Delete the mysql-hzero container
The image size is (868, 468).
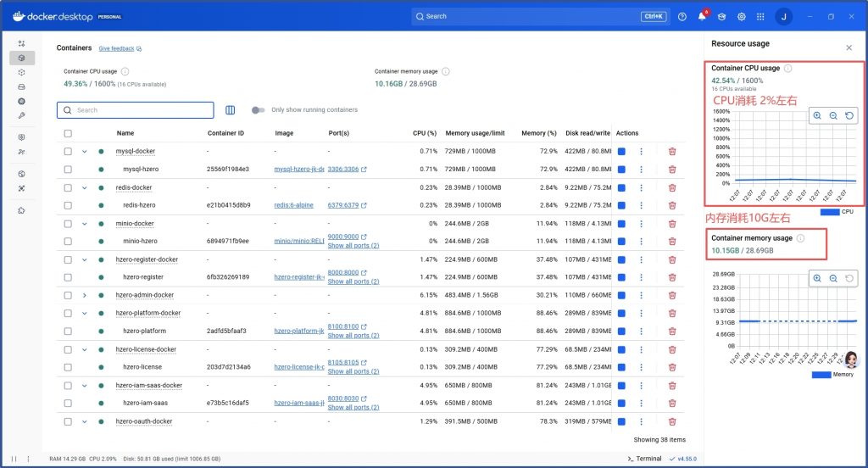(672, 170)
